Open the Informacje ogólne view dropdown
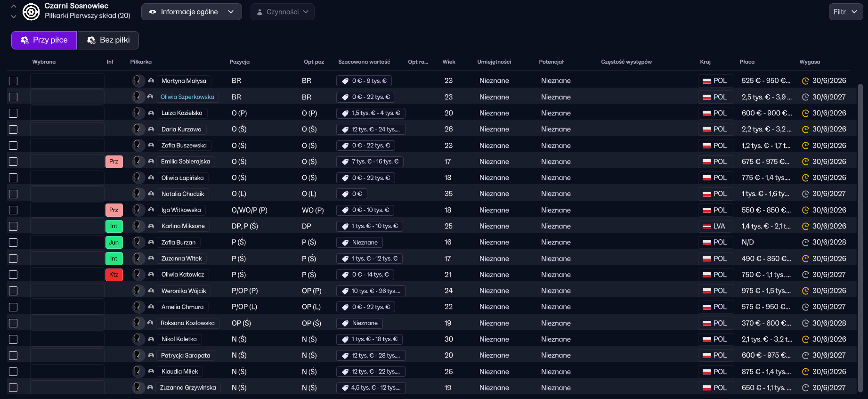The height and width of the screenshot is (399, 868). click(x=191, y=12)
